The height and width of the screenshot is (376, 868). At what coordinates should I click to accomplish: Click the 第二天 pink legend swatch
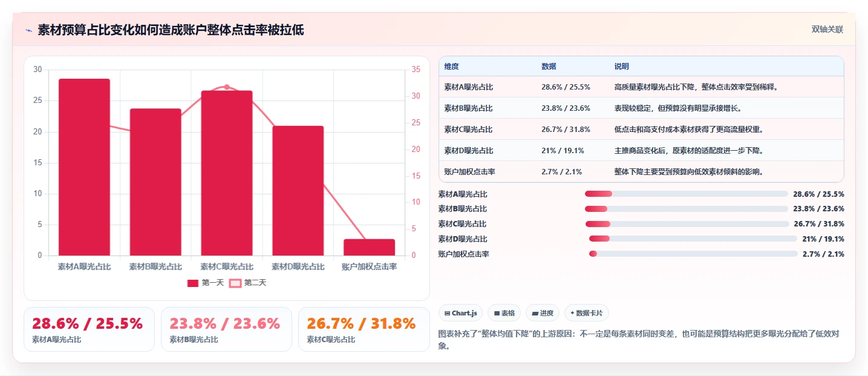(x=235, y=283)
